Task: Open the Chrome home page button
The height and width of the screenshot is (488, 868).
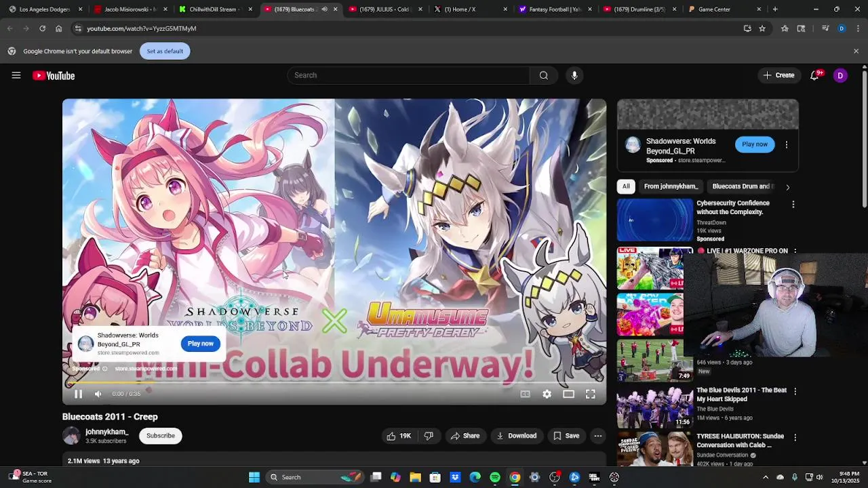Action: point(58,28)
